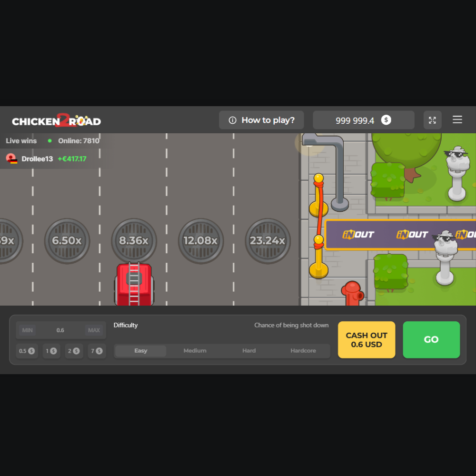Viewport: 476px width, 476px height.
Task: Set bet to MAX
Action: tap(94, 330)
